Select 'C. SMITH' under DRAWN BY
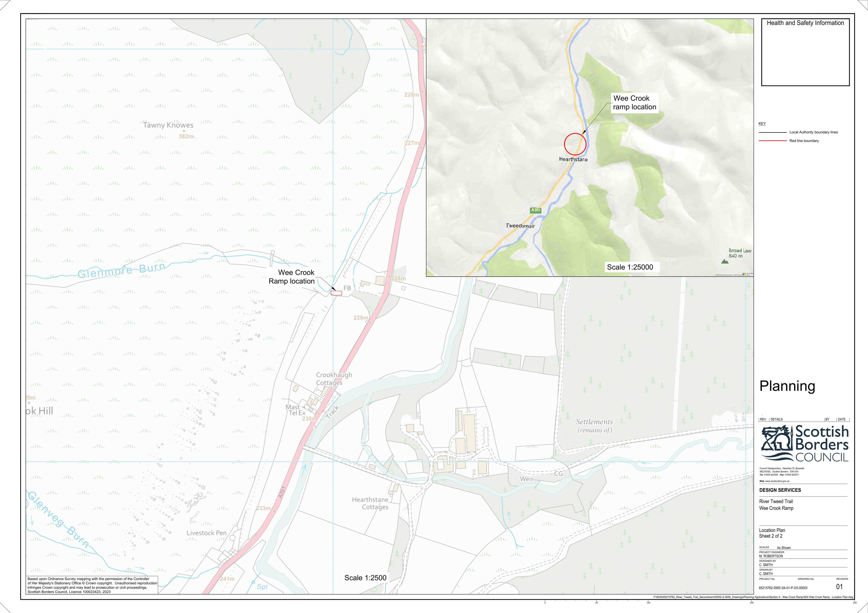 tap(766, 574)
